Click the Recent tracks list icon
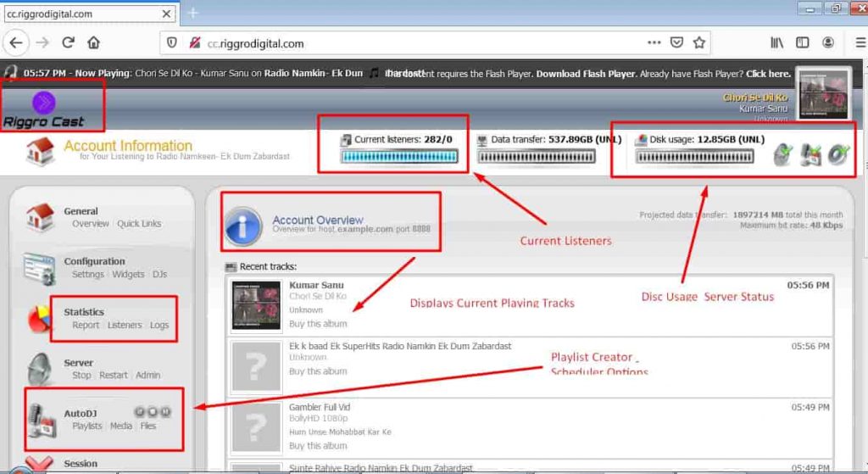Image resolution: width=868 pixels, height=474 pixels. point(231,267)
